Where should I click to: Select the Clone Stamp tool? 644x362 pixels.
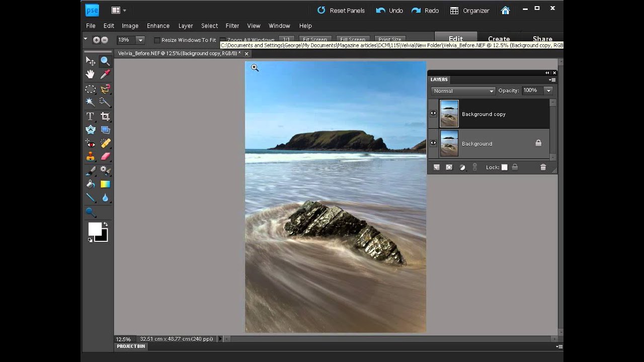point(90,157)
